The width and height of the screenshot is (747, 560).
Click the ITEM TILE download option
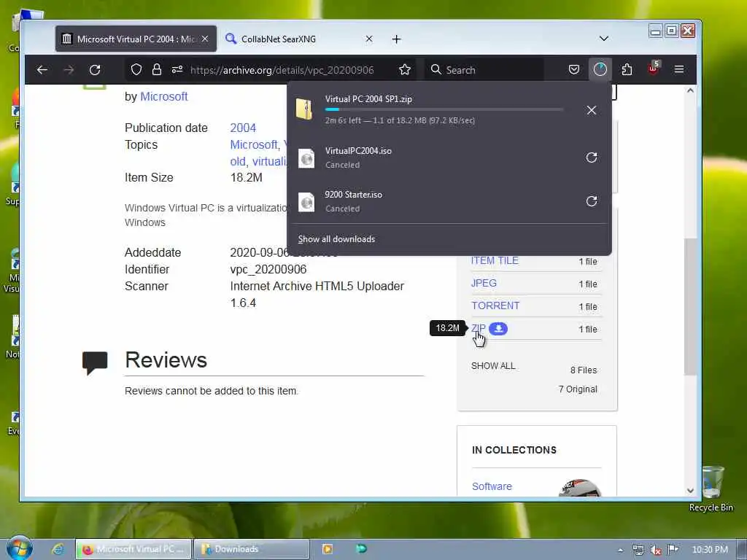(495, 260)
